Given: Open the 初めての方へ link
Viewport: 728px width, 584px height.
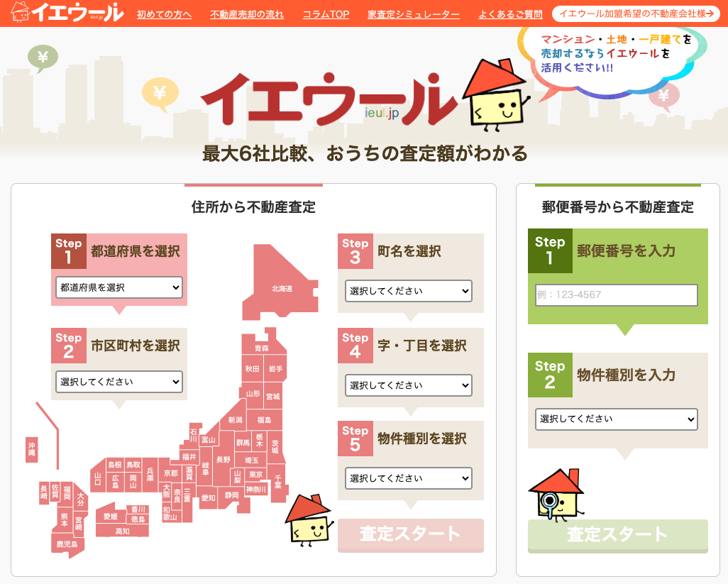Looking at the screenshot, I should pyautogui.click(x=164, y=14).
